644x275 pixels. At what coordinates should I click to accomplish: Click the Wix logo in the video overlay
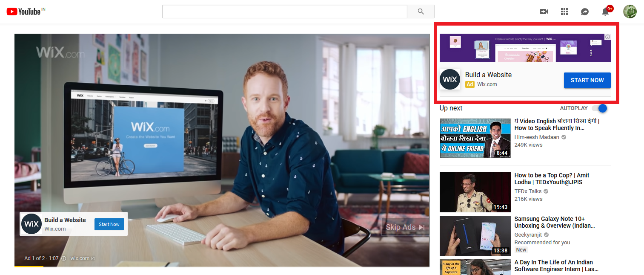point(31,224)
